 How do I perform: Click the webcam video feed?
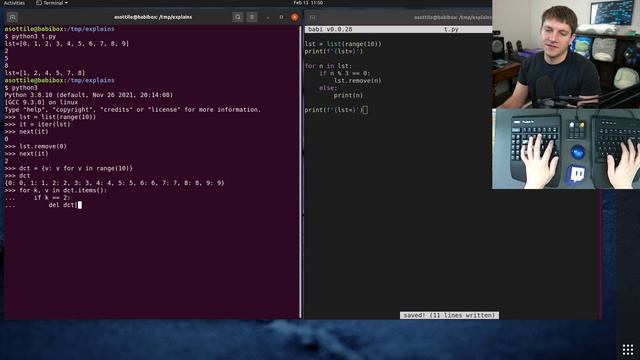[x=566, y=54]
